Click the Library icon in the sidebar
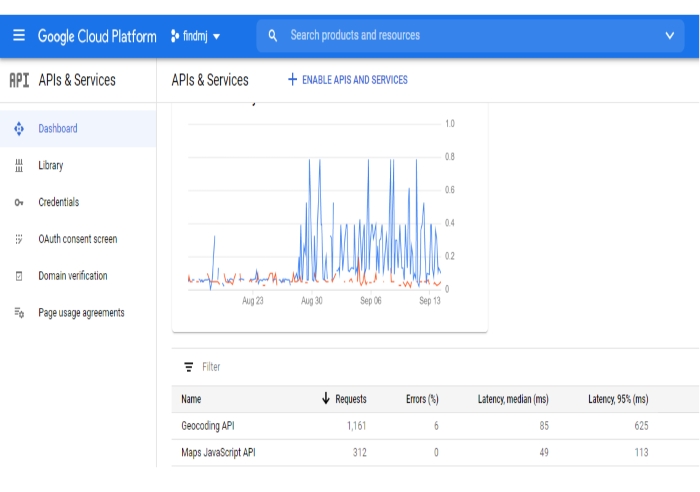Viewport: 700px width, 492px height. click(19, 166)
